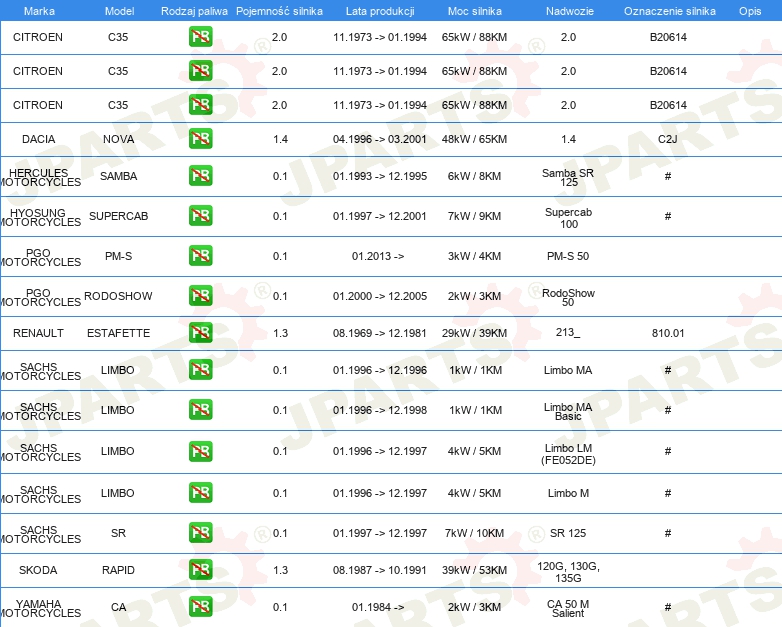Click the RAPID model cell
Viewport: 782px width, 627px height.
coord(119,570)
